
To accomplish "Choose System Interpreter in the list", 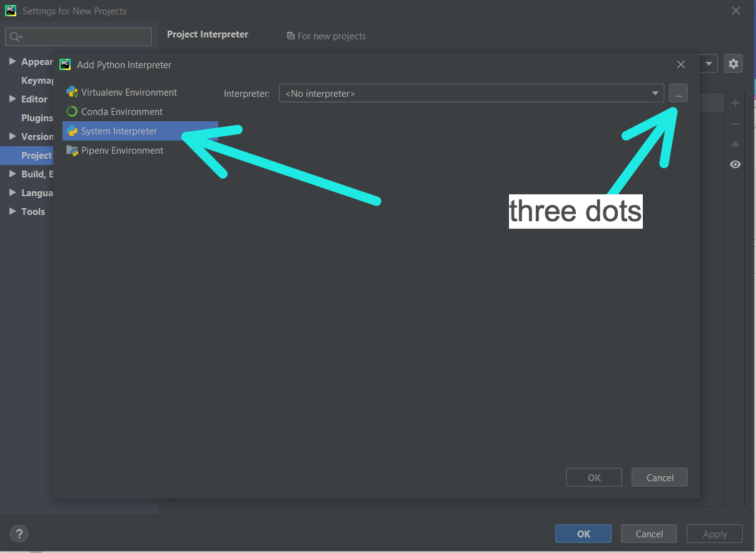I will (x=119, y=131).
